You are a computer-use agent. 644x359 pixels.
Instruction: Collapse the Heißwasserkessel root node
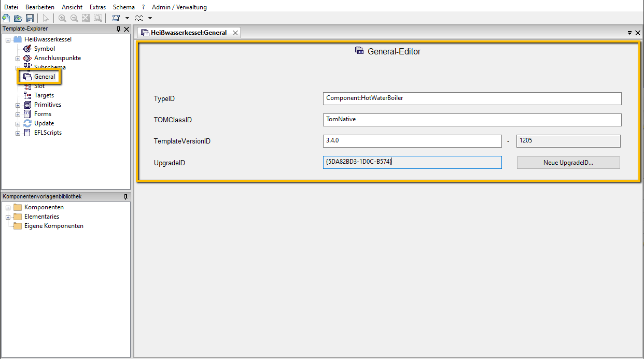8,40
